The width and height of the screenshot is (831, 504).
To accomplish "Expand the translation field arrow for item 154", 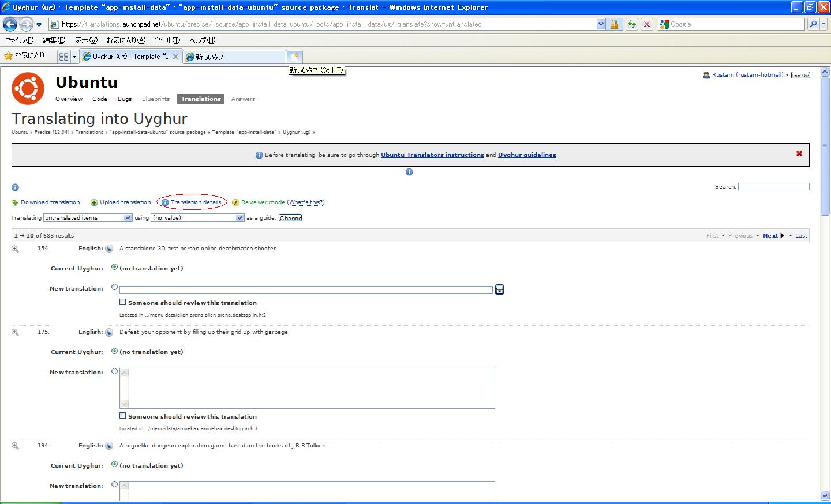I will 499,289.
